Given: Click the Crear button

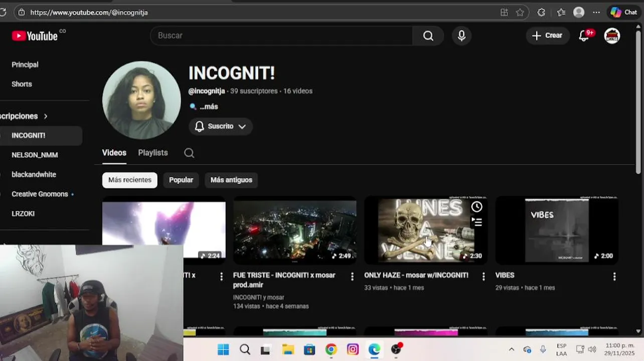Looking at the screenshot, I should [x=547, y=36].
